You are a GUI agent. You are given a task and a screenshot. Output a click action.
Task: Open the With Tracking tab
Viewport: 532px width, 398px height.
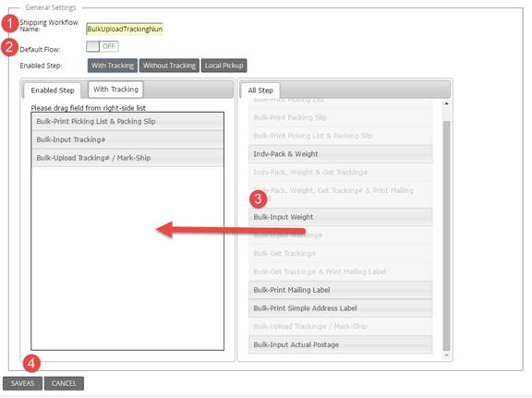pos(115,90)
